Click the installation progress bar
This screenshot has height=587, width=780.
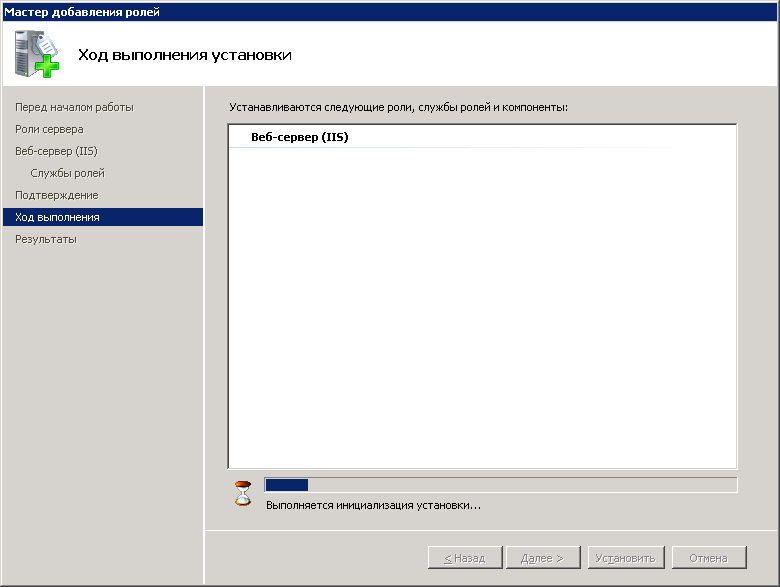[500, 485]
